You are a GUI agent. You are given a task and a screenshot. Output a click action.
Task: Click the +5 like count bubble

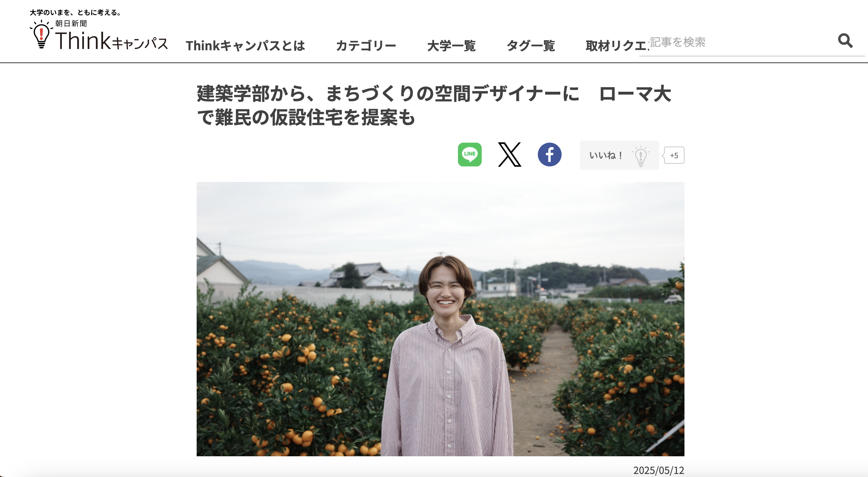673,155
